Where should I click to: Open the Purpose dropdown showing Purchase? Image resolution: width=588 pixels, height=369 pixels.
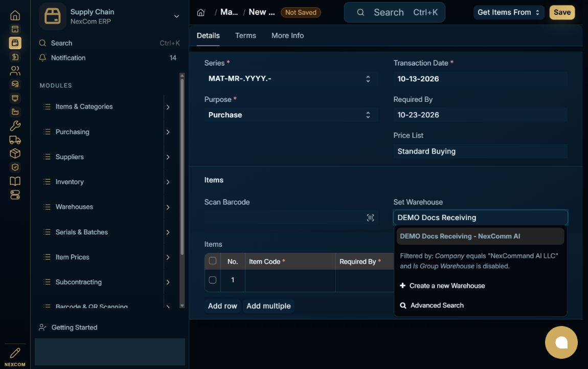click(290, 115)
